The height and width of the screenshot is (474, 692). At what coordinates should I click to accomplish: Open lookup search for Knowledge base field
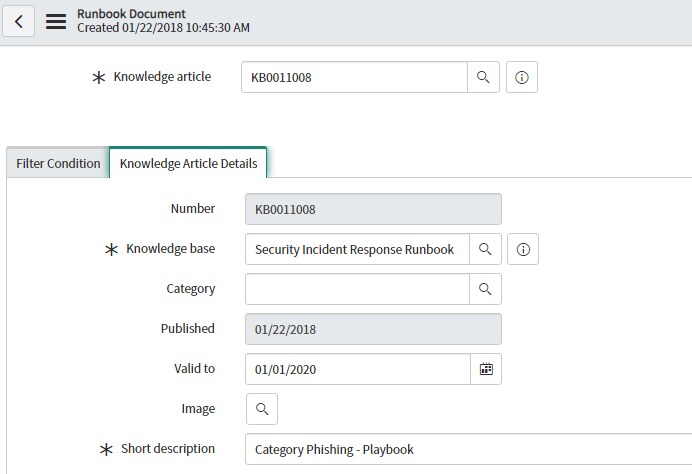pyautogui.click(x=485, y=249)
